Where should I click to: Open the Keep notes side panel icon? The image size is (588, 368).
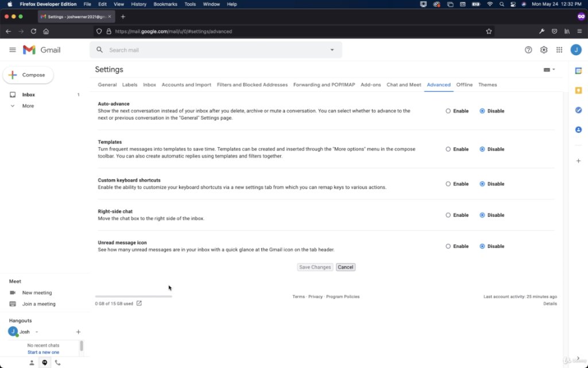click(x=578, y=90)
